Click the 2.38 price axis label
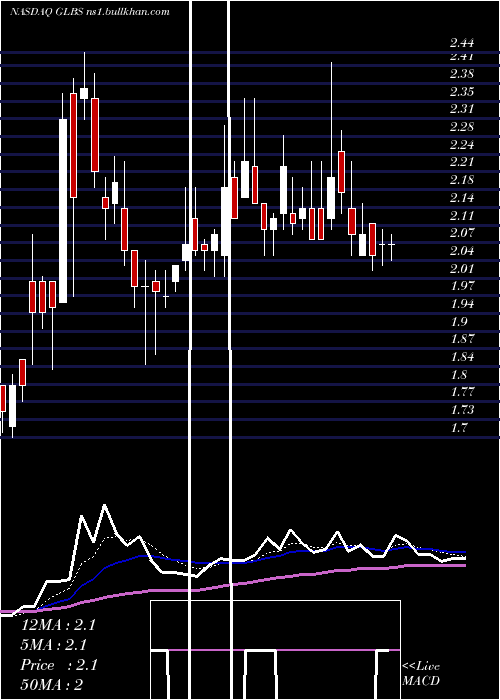 click(x=462, y=74)
